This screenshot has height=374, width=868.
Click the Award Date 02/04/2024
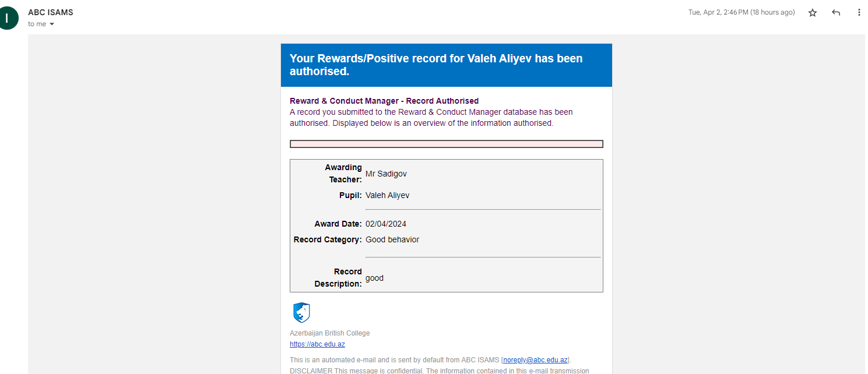[385, 224]
